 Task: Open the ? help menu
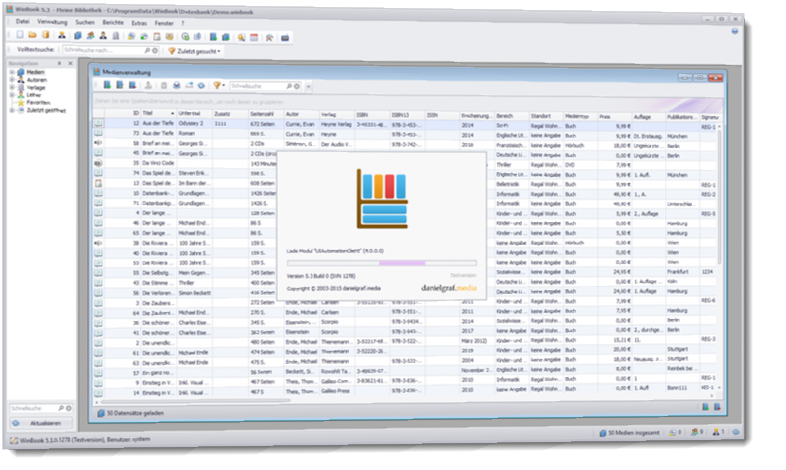182,23
